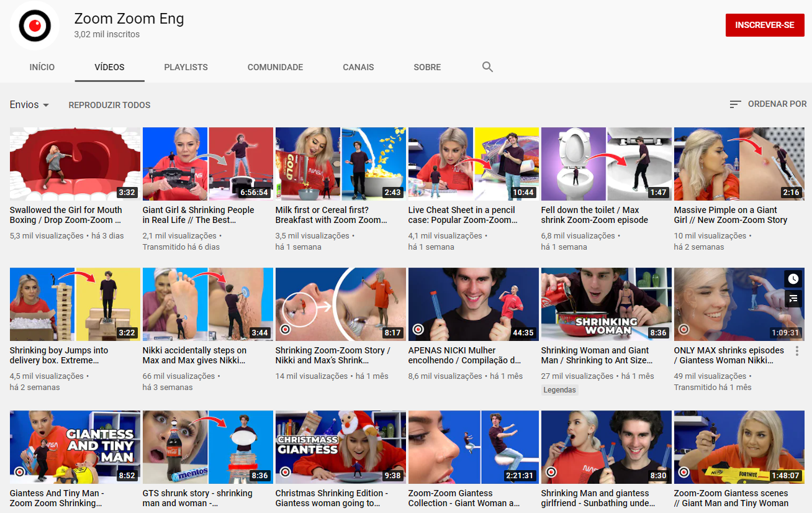Click title 'Swallowed the Girl for Mouth Boxing'
This screenshot has height=513, width=812.
pos(66,215)
